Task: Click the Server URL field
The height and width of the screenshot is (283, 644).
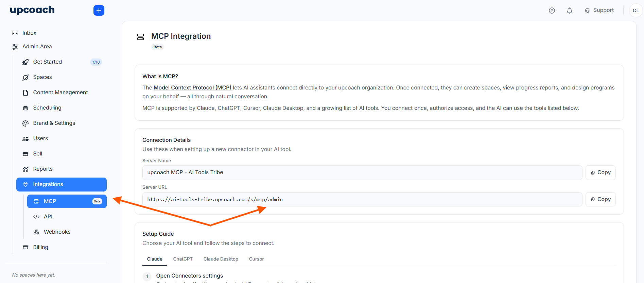Action: click(362, 199)
